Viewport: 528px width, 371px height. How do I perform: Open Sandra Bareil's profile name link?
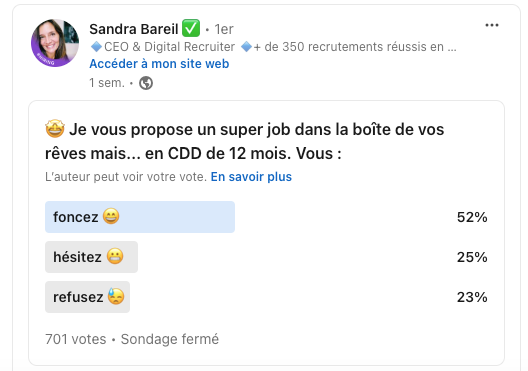point(134,29)
